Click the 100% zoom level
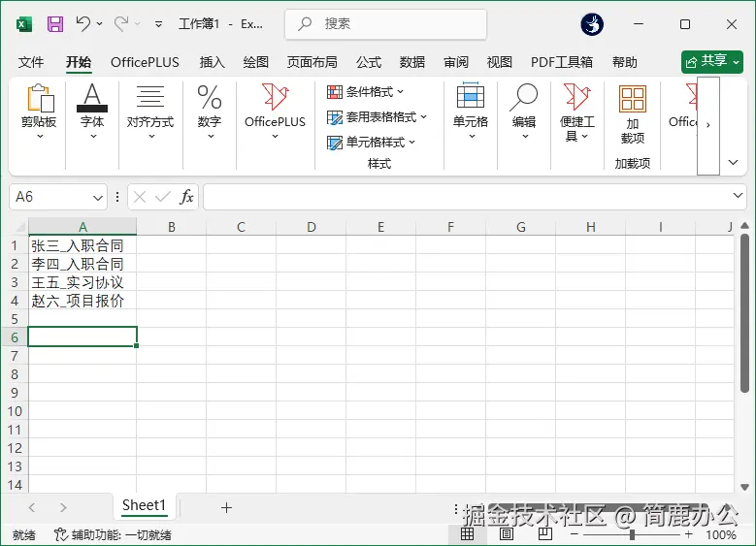756x546 pixels. coord(721,534)
